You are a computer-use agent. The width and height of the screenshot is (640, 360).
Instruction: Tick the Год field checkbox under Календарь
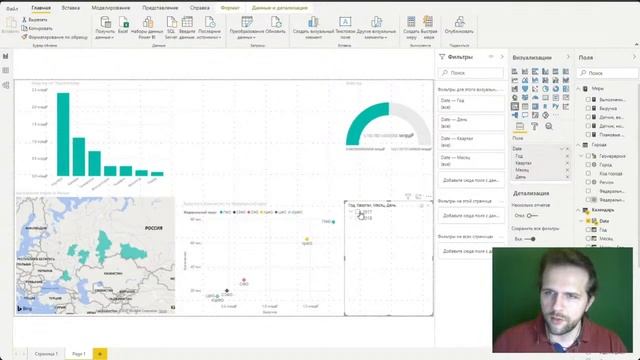(x=588, y=230)
